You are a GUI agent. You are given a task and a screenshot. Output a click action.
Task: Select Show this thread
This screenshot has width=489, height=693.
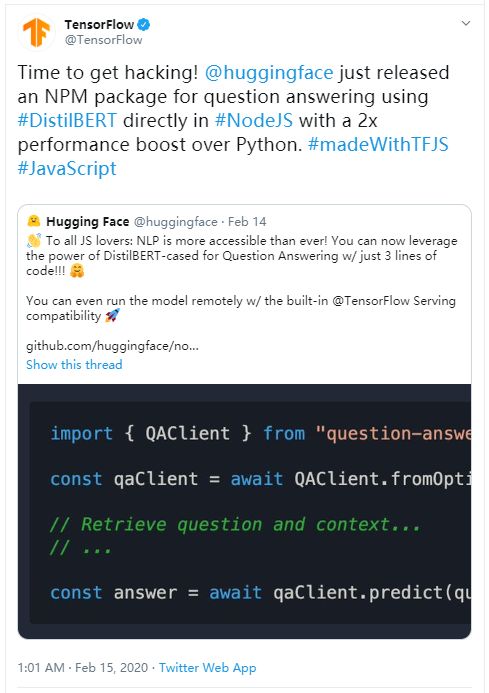(x=74, y=365)
